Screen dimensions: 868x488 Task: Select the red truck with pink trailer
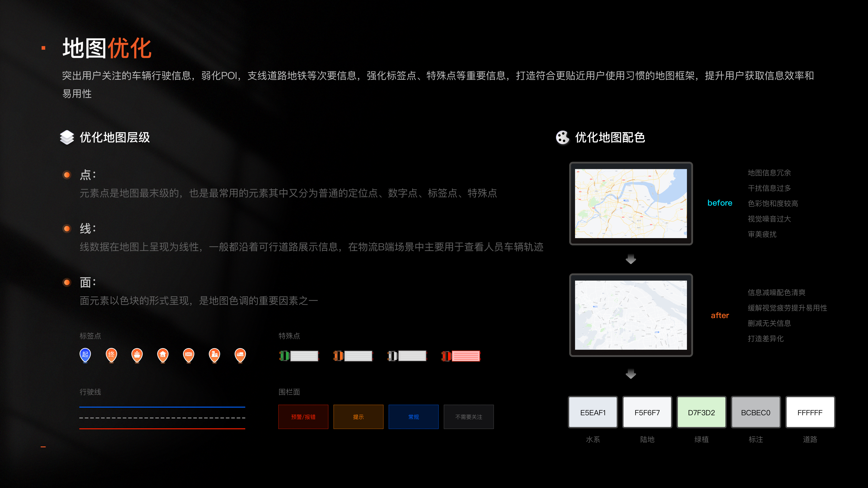click(461, 356)
